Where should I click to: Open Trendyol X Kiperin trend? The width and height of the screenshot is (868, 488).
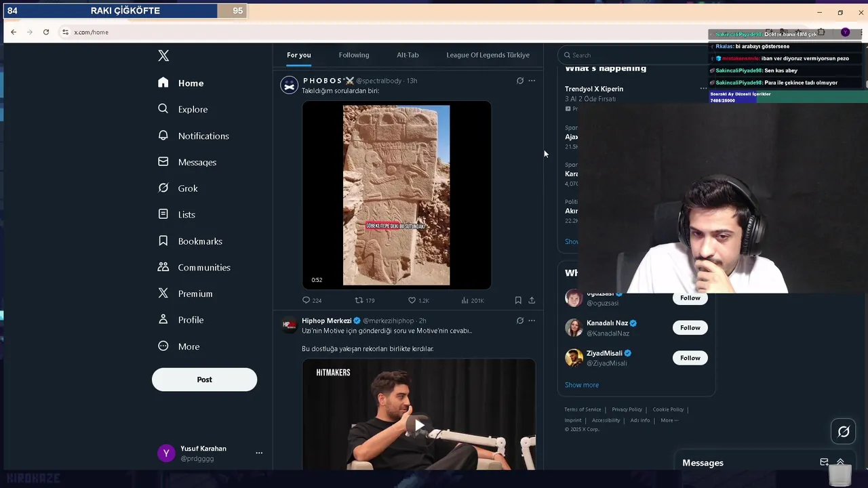[x=594, y=89]
